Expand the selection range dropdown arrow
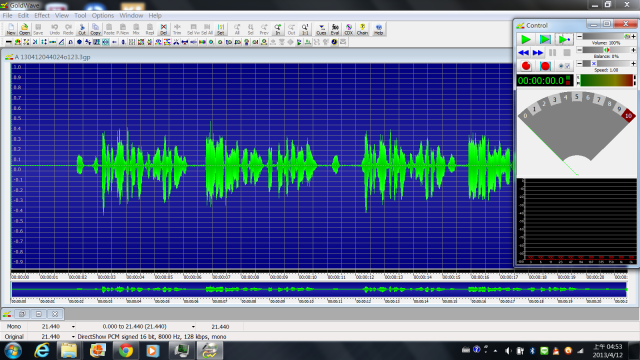Image resolution: width=640 pixels, height=360 pixels. (193, 327)
